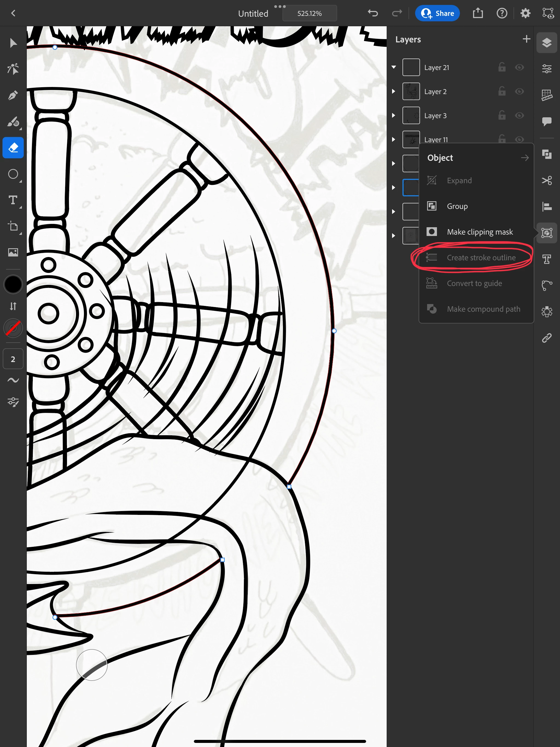Viewport: 560px width, 747px height.
Task: Select the Pen tool
Action: click(x=13, y=96)
